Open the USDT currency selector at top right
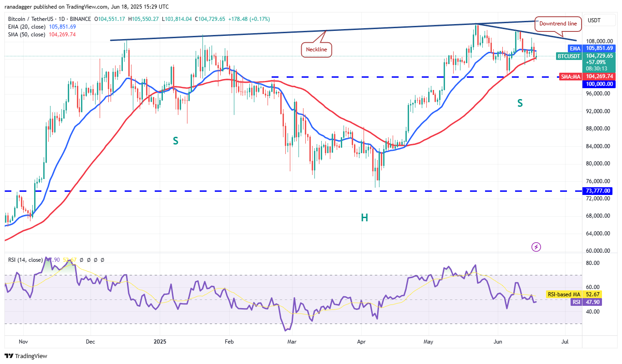The image size is (622, 364). coord(598,20)
